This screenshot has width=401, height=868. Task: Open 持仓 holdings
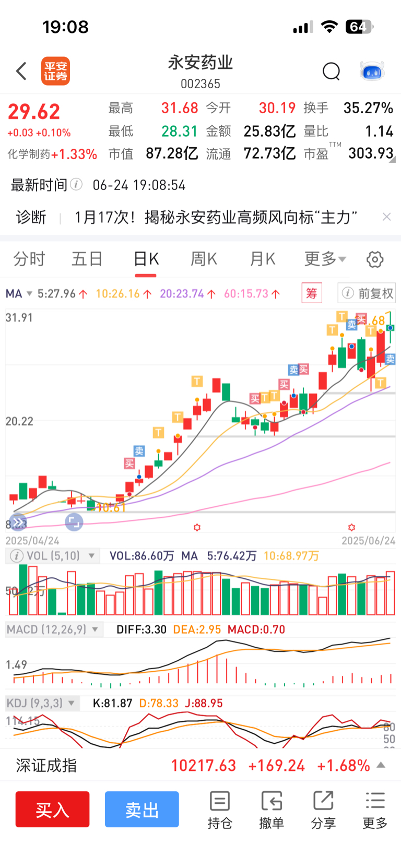(220, 810)
